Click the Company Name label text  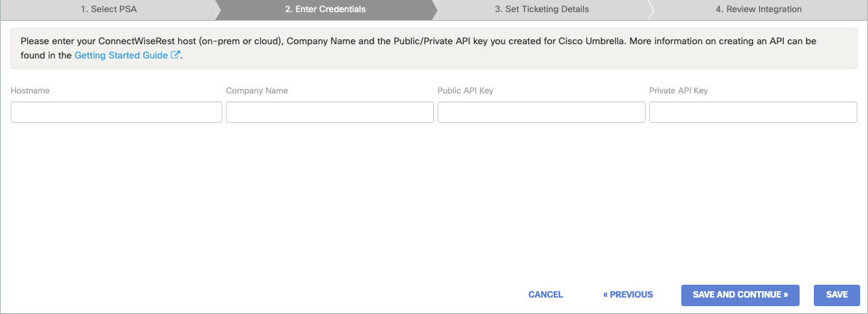coord(257,91)
